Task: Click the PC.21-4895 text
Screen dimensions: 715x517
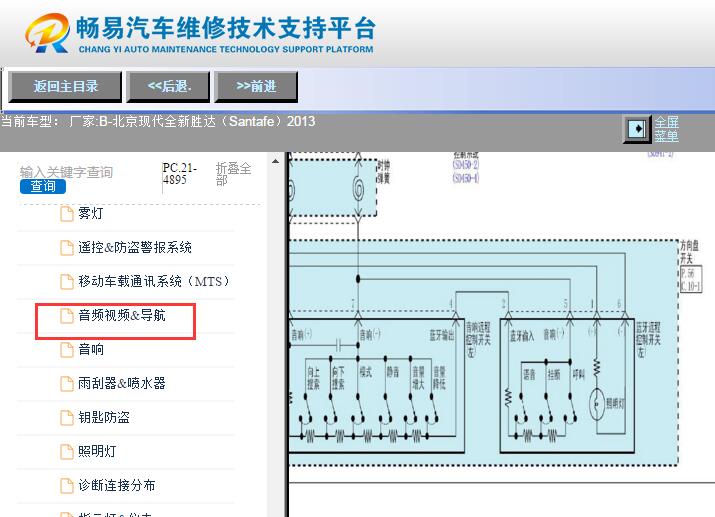Action: tap(180, 174)
